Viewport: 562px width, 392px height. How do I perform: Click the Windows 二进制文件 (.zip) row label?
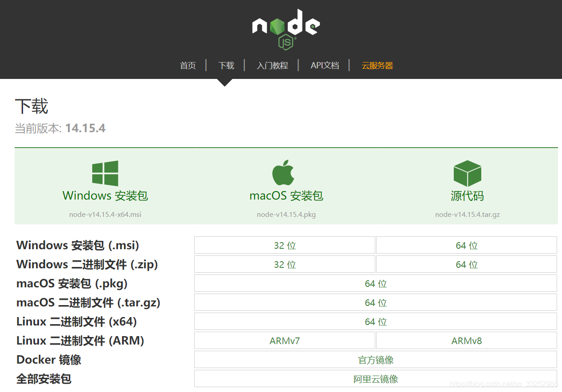point(87,264)
